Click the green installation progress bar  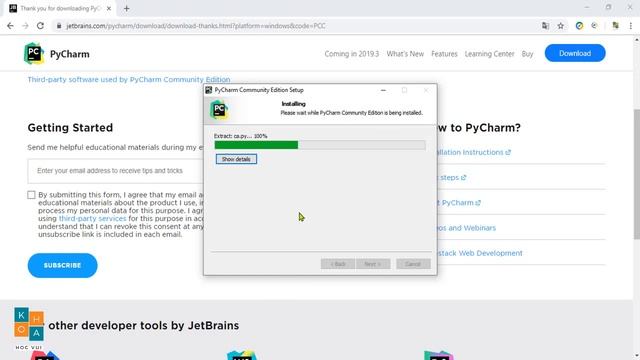point(320,145)
